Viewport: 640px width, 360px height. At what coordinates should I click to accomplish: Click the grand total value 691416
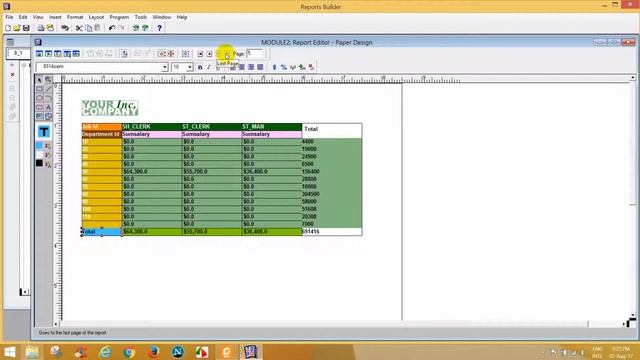(311, 231)
